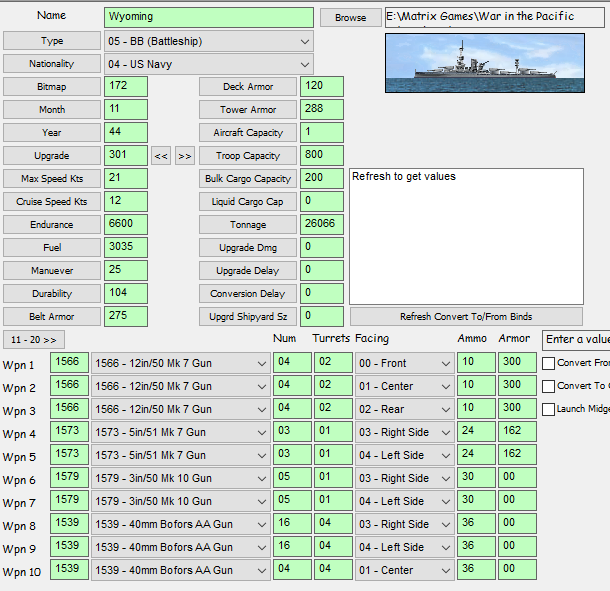Viewport: 610px width, 591px height.
Task: Click the Durability field 104
Action: (126, 293)
